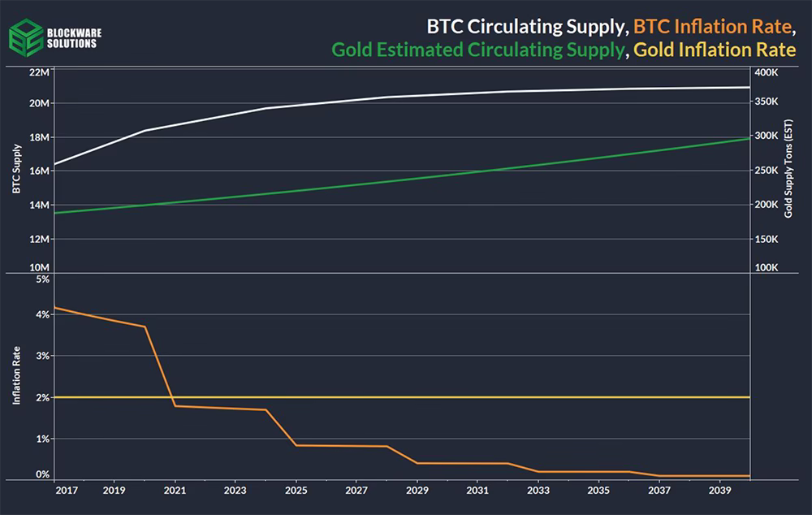
Task: Select the BTC Circulating Supply legend title
Action: click(525, 27)
